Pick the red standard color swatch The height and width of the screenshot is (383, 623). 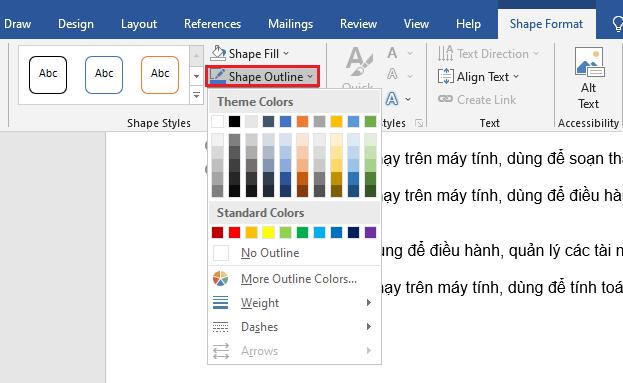click(x=234, y=232)
